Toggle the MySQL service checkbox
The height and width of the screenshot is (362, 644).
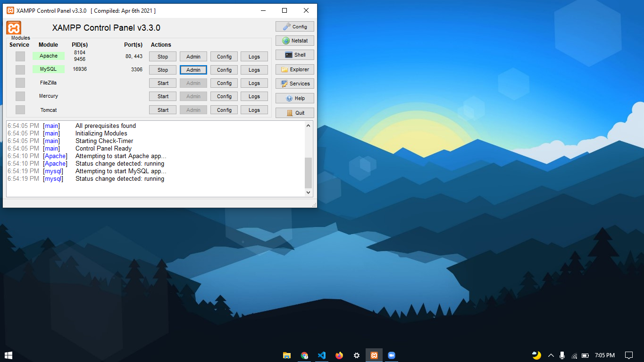tap(20, 70)
